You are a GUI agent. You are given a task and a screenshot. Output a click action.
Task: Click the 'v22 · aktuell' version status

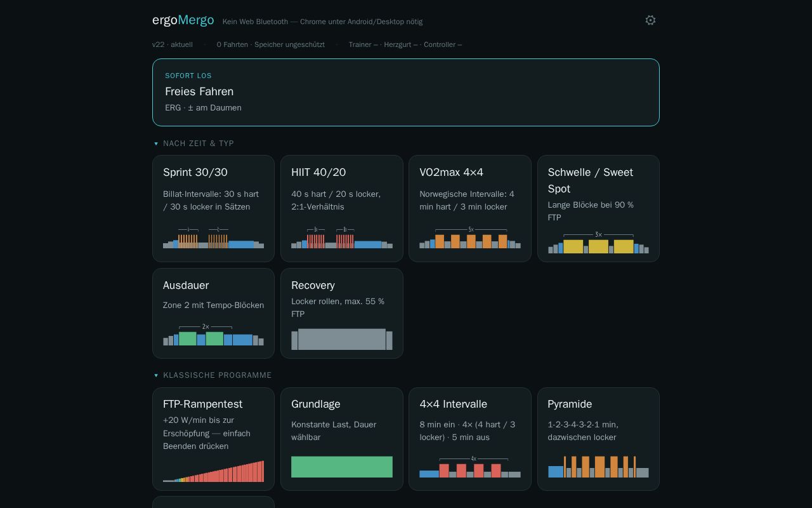click(173, 44)
